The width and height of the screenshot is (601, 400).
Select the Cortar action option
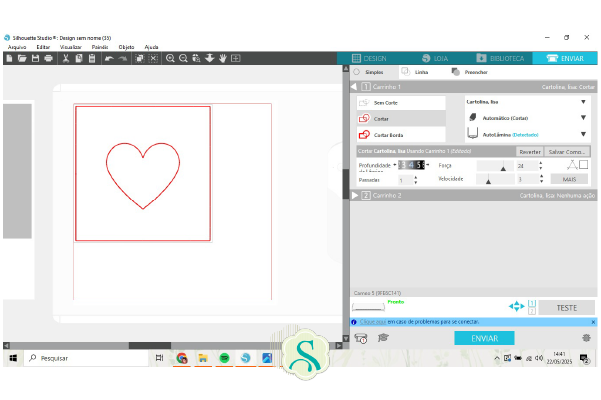(x=401, y=119)
